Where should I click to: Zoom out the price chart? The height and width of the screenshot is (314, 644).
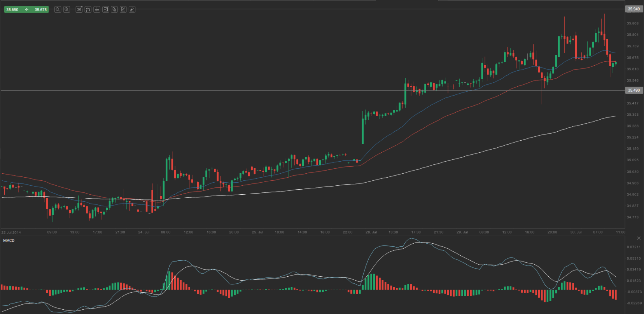pos(58,9)
